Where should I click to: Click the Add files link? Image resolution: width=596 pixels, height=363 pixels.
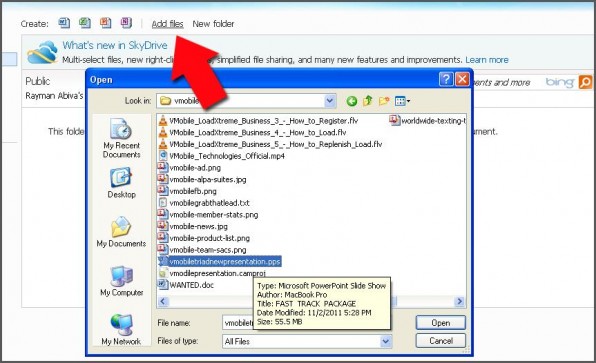[x=168, y=24]
